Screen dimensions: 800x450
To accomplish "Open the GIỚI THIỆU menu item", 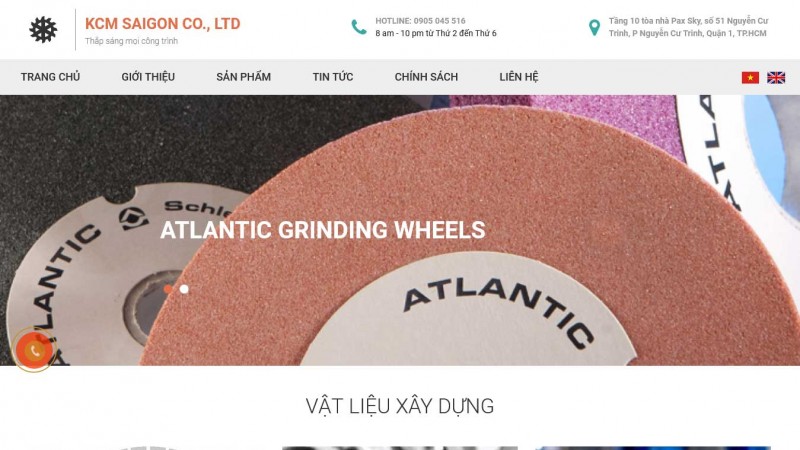I will click(148, 77).
